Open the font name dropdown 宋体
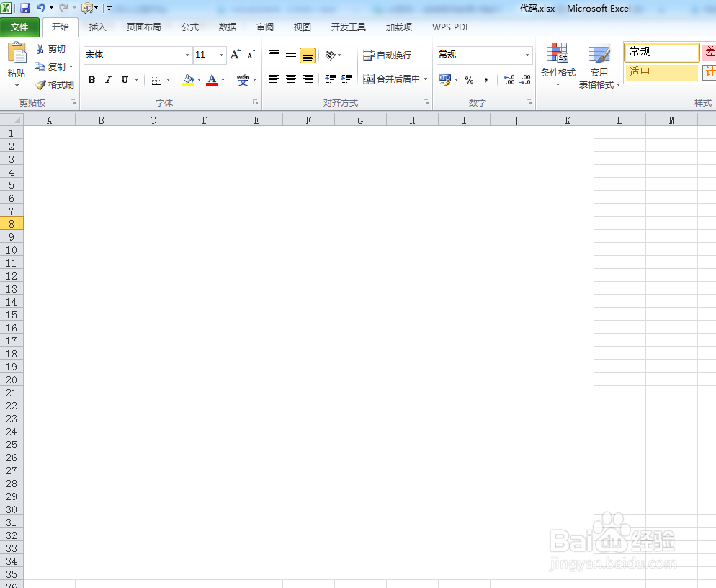Viewport: 716px width, 588px height. (187, 55)
